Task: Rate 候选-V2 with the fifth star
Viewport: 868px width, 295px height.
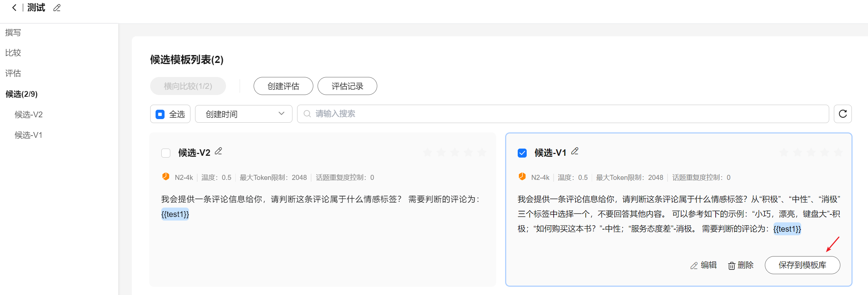Action: [482, 153]
